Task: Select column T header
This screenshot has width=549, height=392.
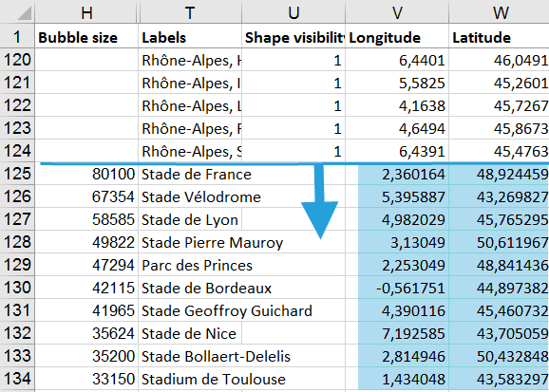Action: pyautogui.click(x=189, y=12)
